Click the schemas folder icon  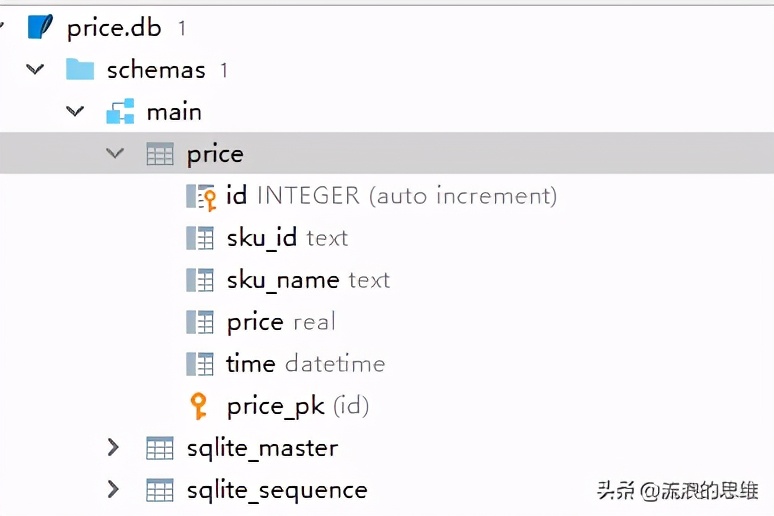pos(80,69)
